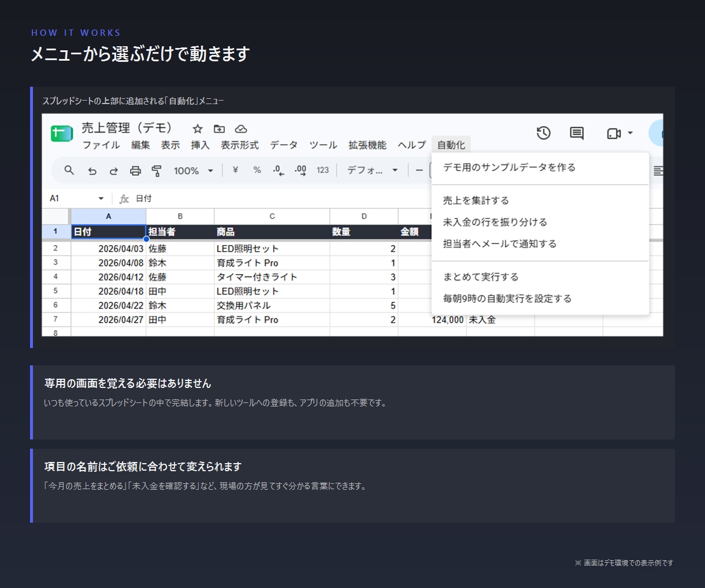Click the 124,000 amount cell
The image size is (705, 588).
pos(432,320)
